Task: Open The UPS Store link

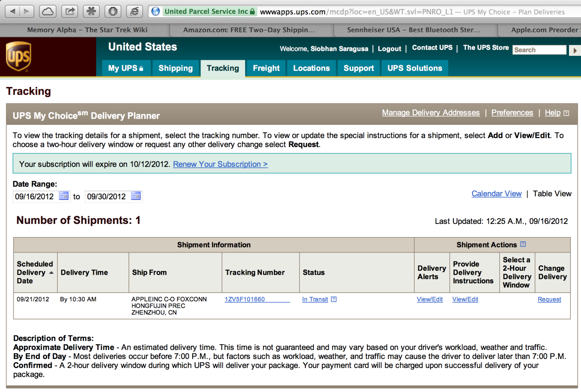Action: (x=486, y=48)
